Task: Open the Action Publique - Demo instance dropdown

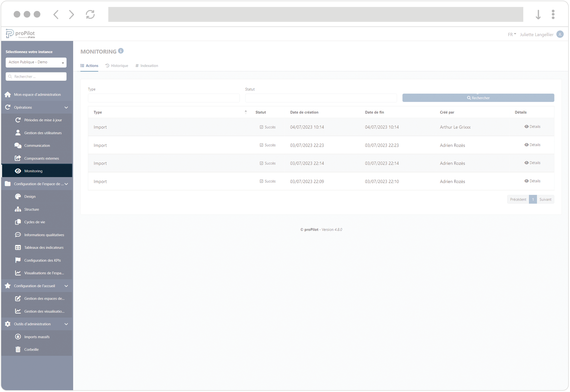Action: click(x=36, y=62)
